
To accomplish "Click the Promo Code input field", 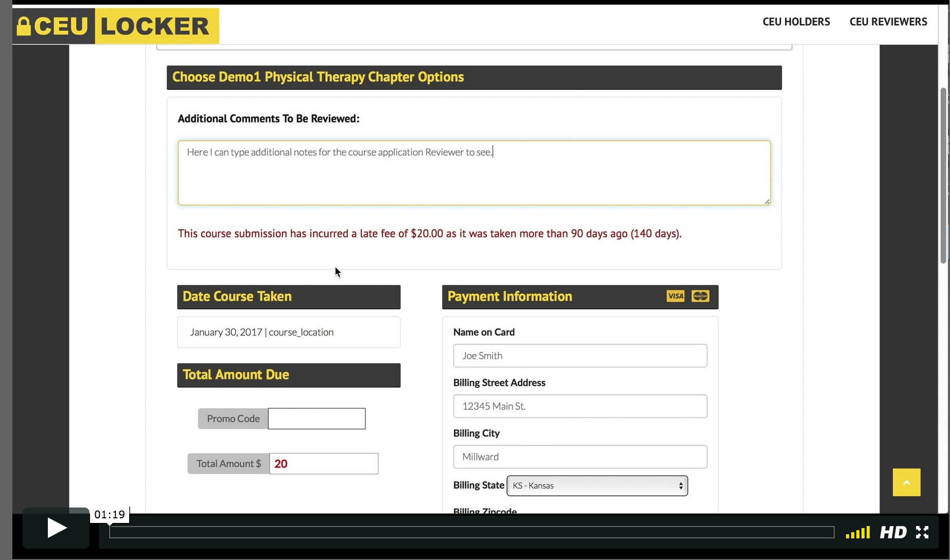I will pyautogui.click(x=316, y=418).
